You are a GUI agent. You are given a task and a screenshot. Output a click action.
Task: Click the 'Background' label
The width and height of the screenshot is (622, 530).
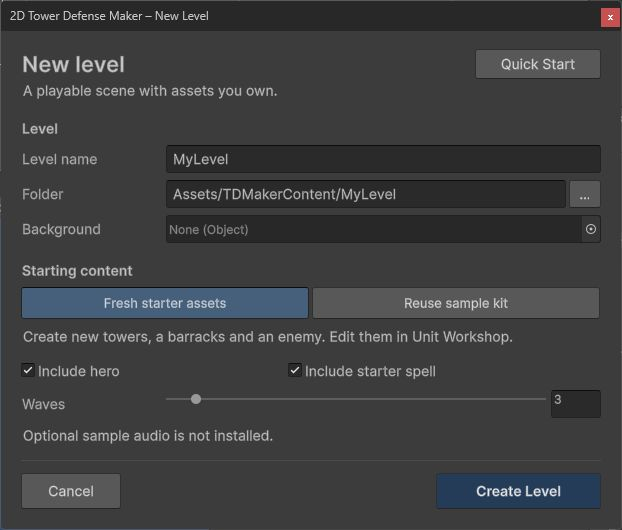[61, 229]
